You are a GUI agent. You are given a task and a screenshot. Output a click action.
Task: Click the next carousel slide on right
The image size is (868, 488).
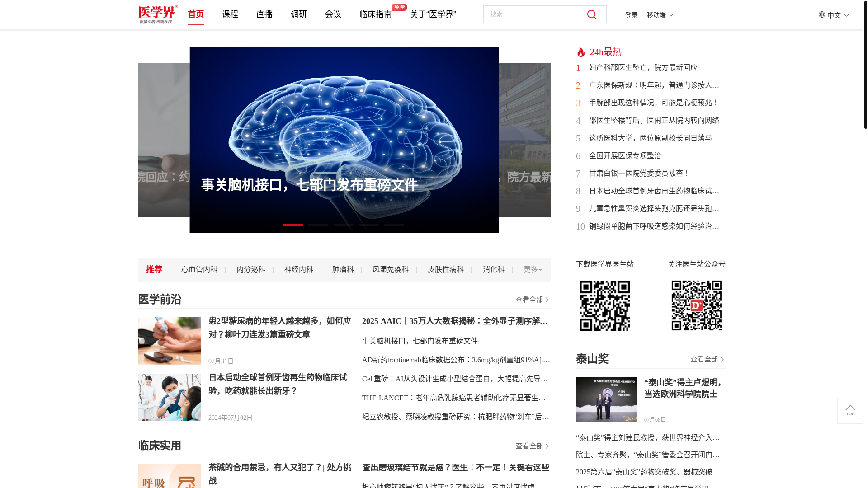coord(525,140)
